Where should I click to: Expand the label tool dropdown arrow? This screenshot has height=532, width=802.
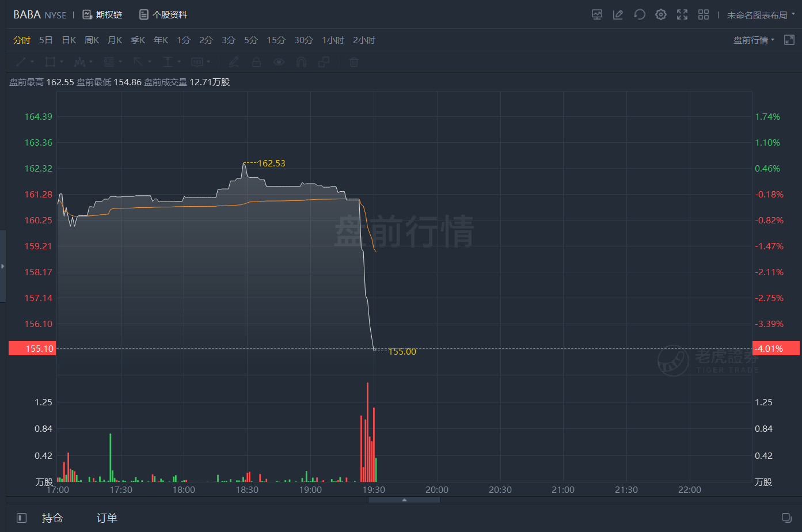tap(208, 62)
